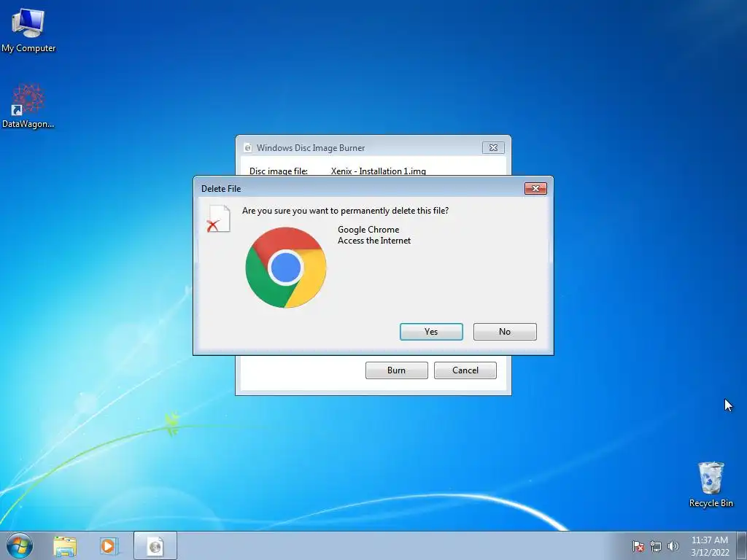Click the network status tray icon
The image size is (747, 560).
[656, 546]
